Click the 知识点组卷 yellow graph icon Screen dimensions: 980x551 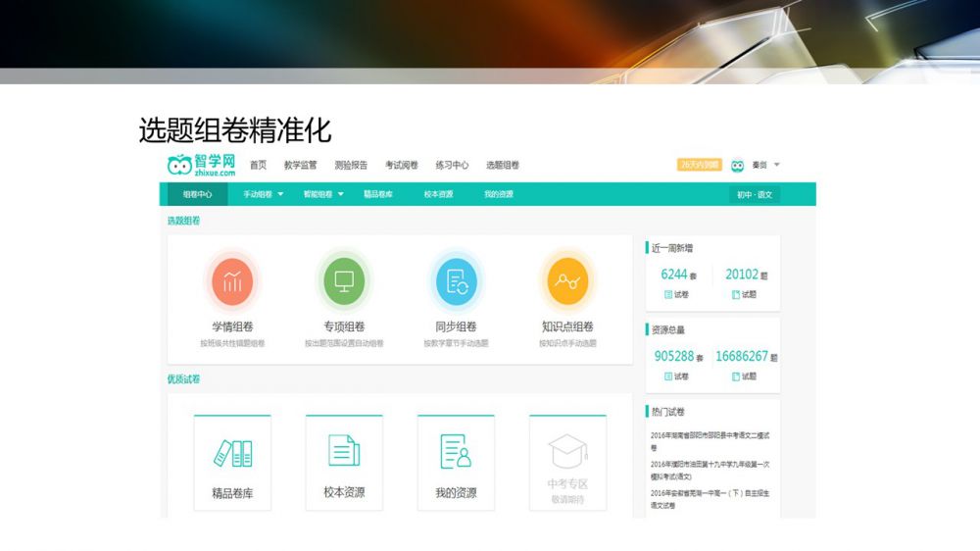567,282
